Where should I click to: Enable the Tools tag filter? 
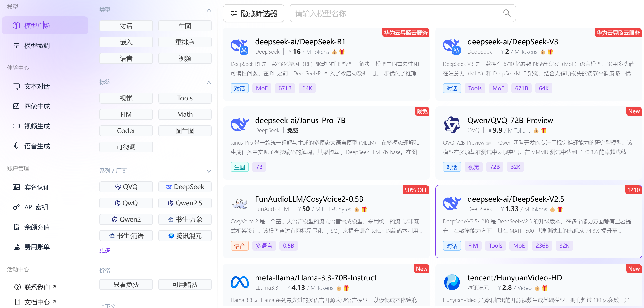pyautogui.click(x=185, y=98)
